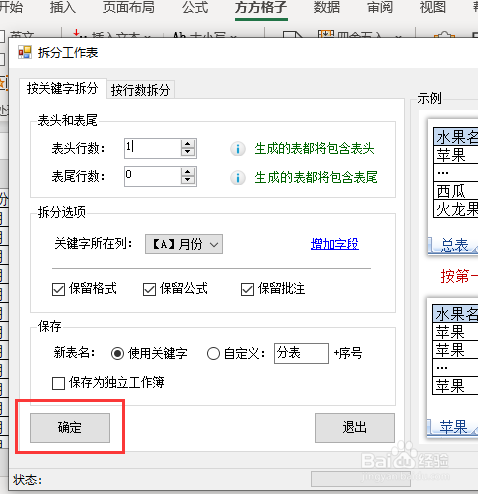Viewport: 478px width, 494px height.
Task: Decrease 表尾行数 with down arrow
Action: point(188,181)
